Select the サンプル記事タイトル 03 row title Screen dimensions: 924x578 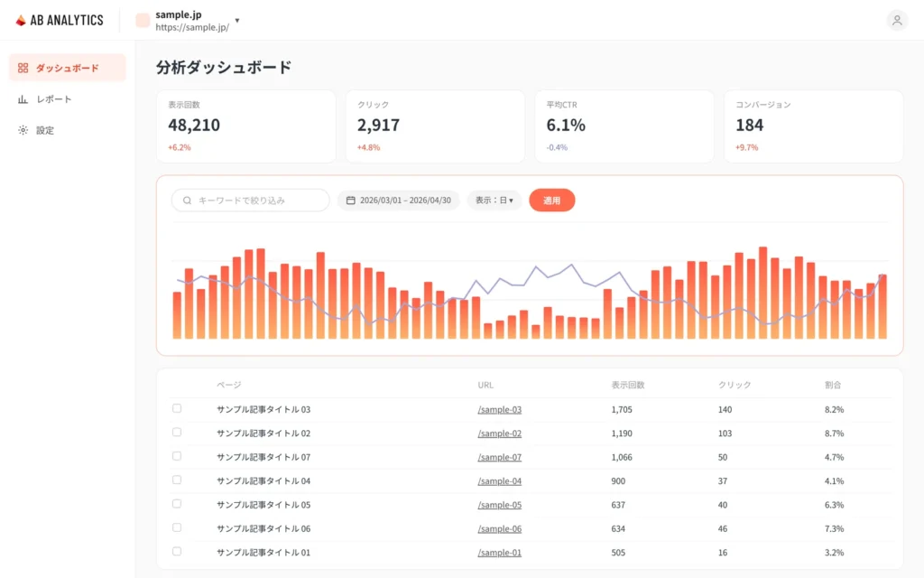263,409
